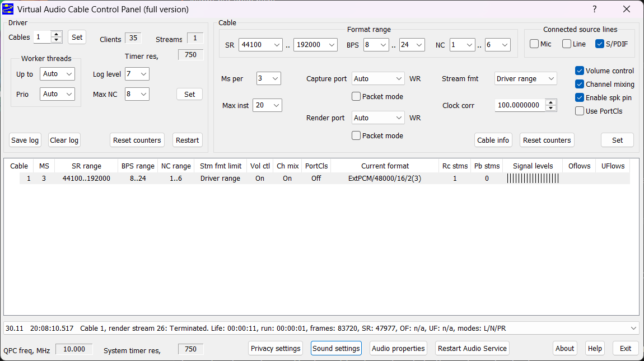Click the Current format column header
Image resolution: width=644 pixels, height=361 pixels.
pos(385,166)
